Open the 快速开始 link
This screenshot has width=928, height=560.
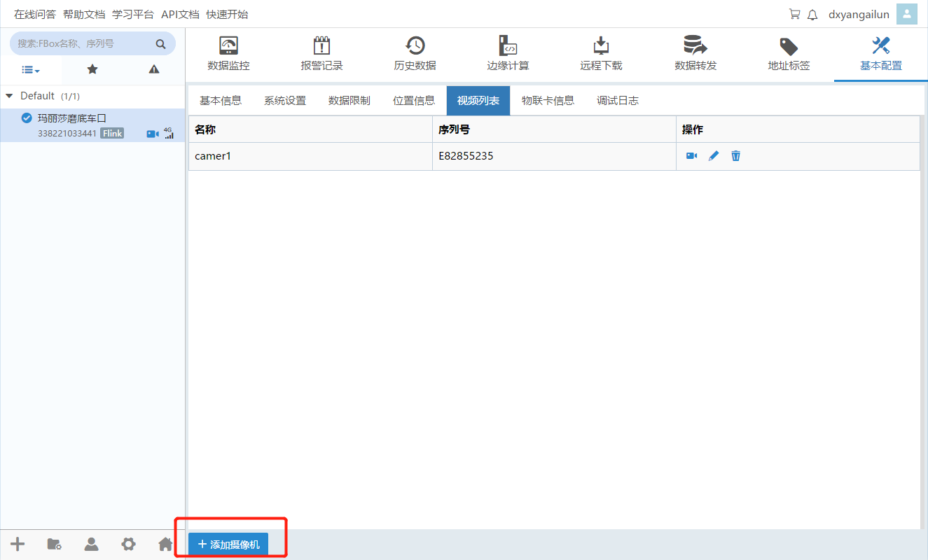(x=227, y=14)
